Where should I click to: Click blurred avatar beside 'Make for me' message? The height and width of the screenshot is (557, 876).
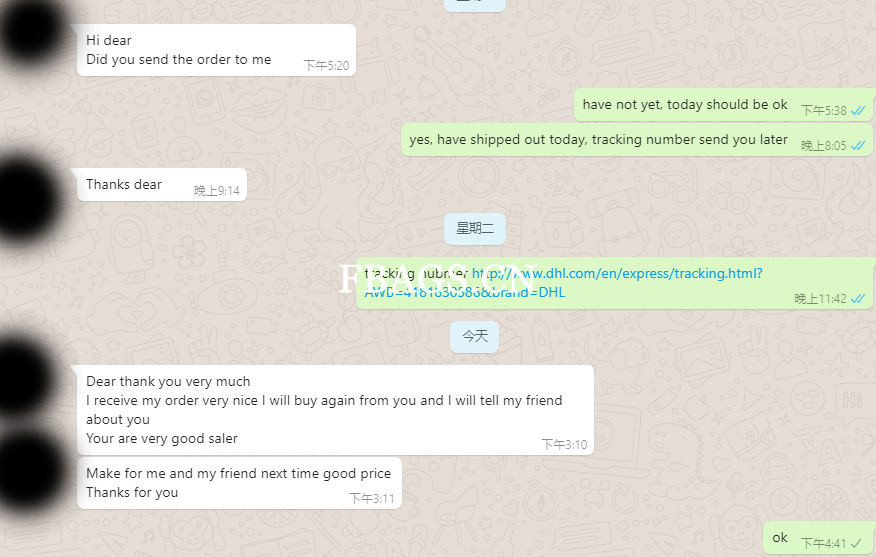(x=31, y=469)
